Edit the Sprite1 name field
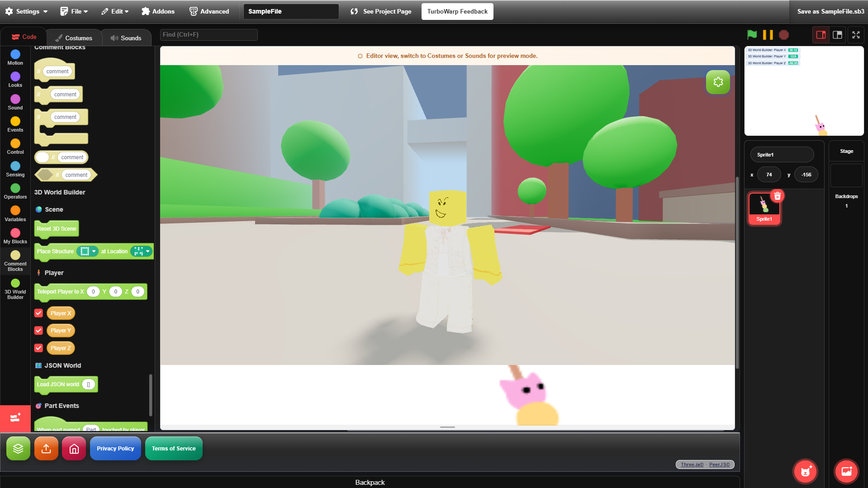The width and height of the screenshot is (868, 488). coord(782,155)
